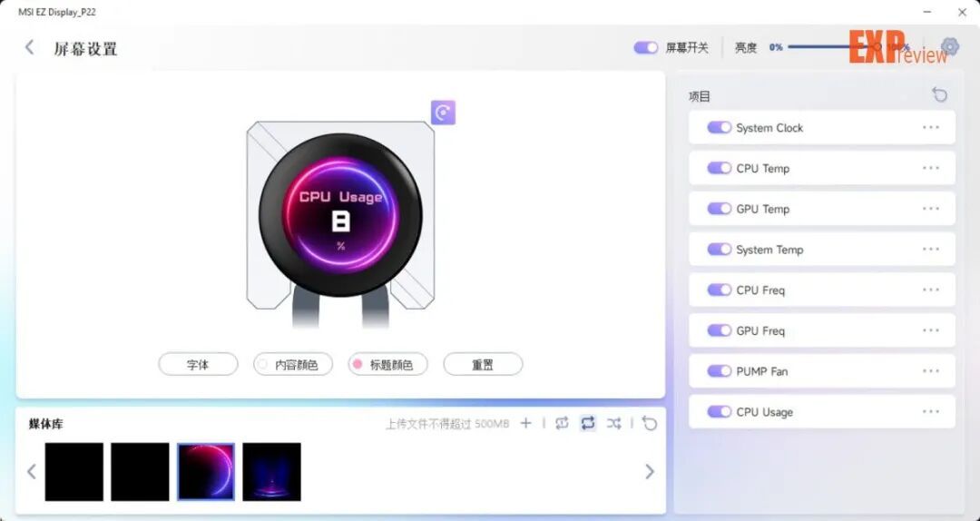Click the CPU Usage cooler screen preview

[340, 214]
